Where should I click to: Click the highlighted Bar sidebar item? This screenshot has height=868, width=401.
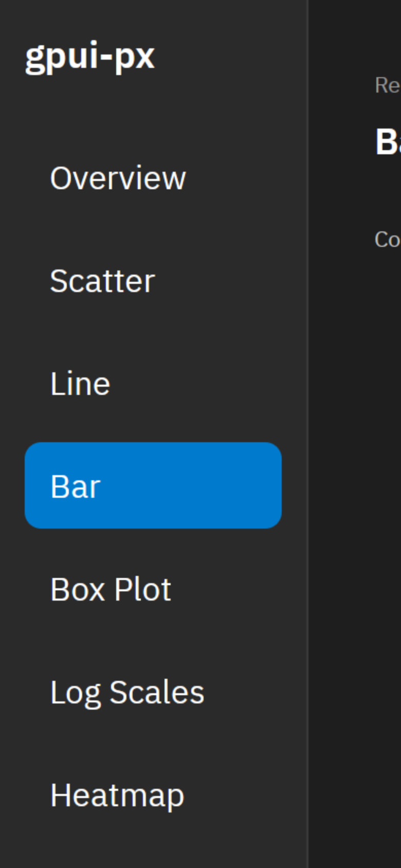[x=153, y=485]
